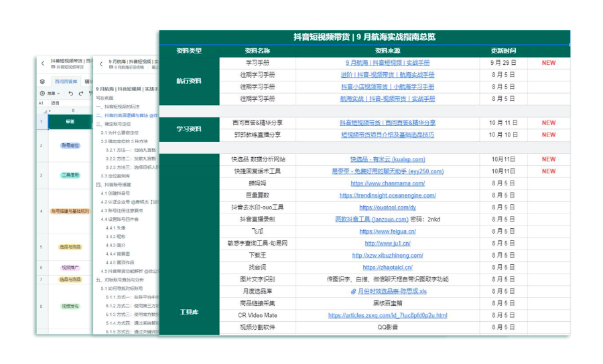Open outline item 4.3 账号注册注意要点

click(122, 211)
